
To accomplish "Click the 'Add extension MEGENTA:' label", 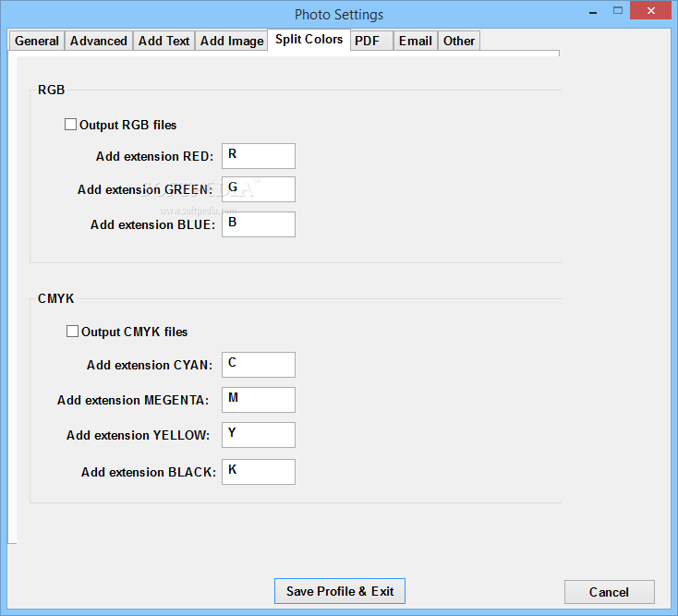I will [133, 400].
